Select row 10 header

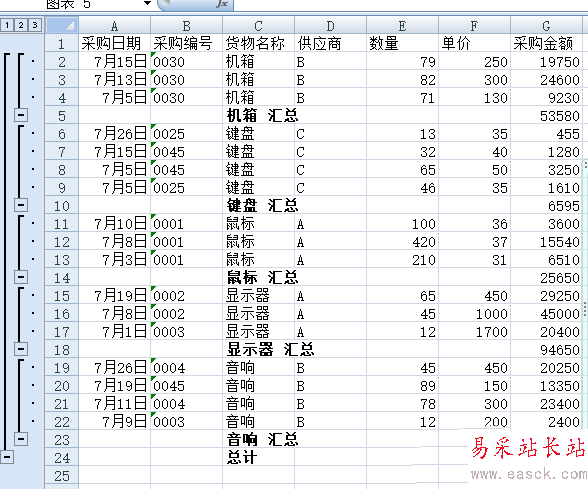62,206
